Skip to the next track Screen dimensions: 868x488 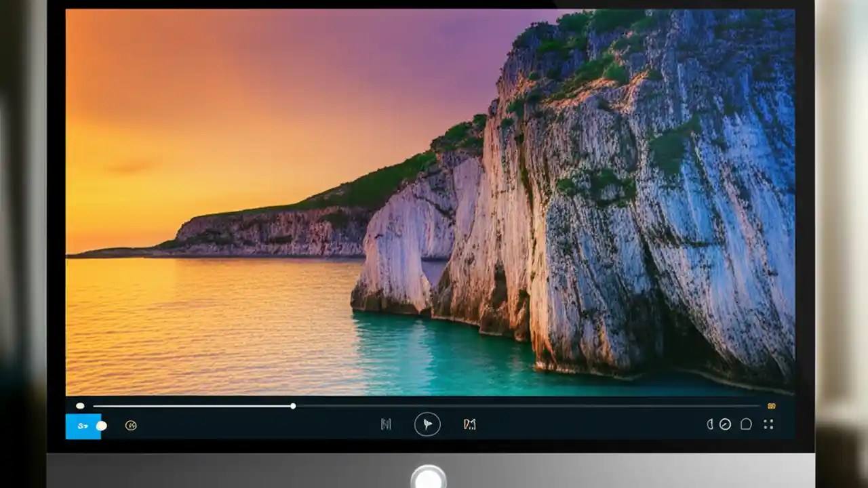[470, 425]
